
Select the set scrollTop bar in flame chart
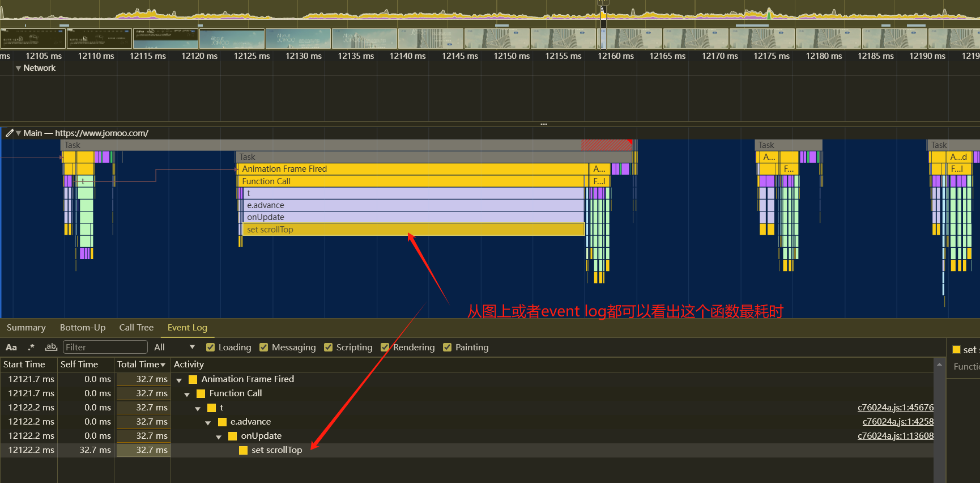(x=414, y=230)
